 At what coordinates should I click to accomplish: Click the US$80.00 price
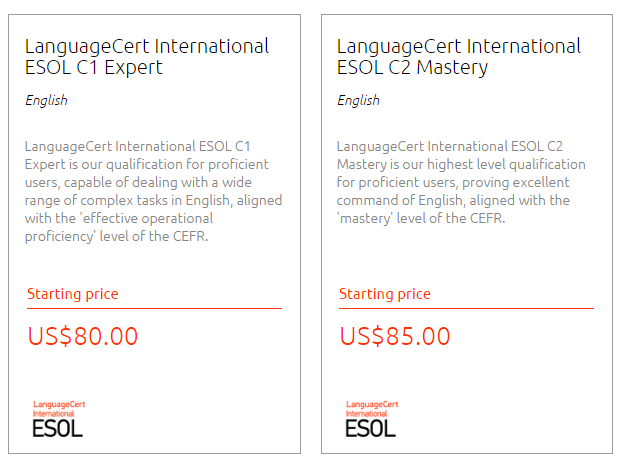coord(83,336)
